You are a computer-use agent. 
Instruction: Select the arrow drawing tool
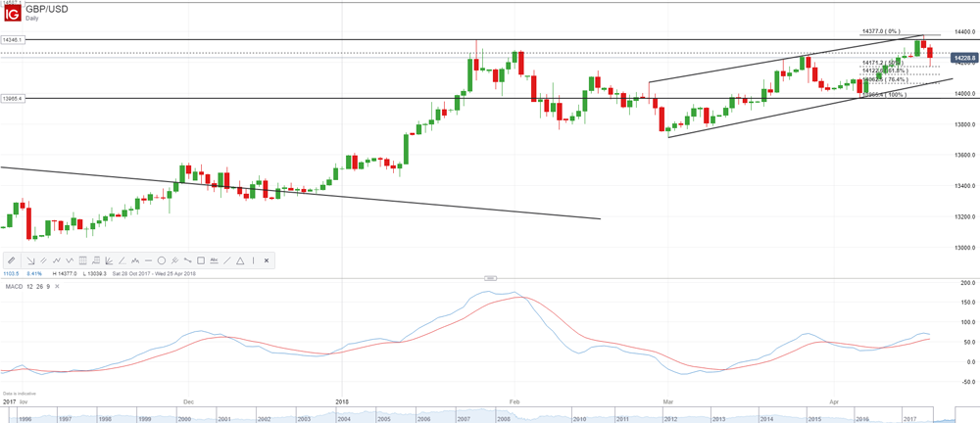click(x=30, y=260)
